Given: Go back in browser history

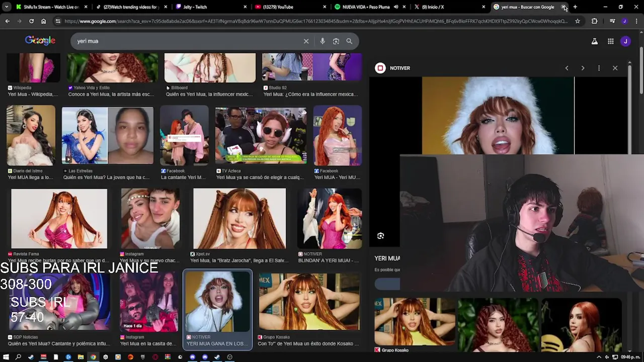Looking at the screenshot, I should click(x=8, y=21).
